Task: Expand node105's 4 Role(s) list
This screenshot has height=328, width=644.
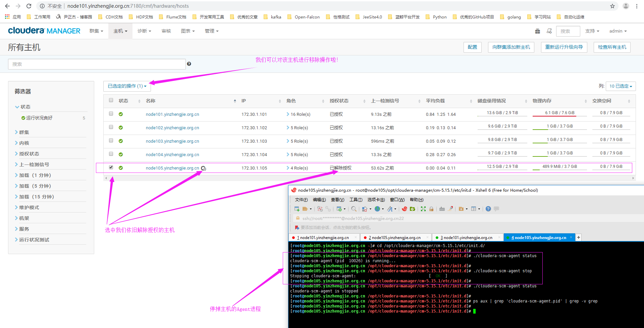Action: [x=297, y=168]
